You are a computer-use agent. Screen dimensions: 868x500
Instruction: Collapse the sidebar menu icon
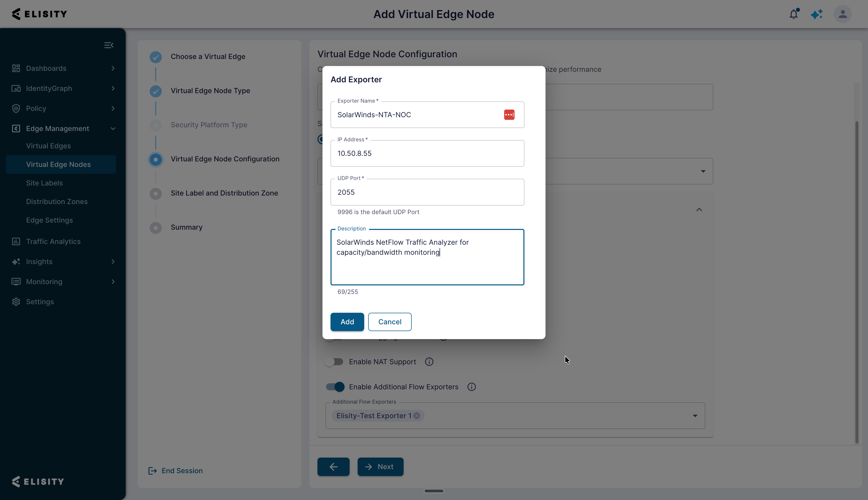[108, 45]
